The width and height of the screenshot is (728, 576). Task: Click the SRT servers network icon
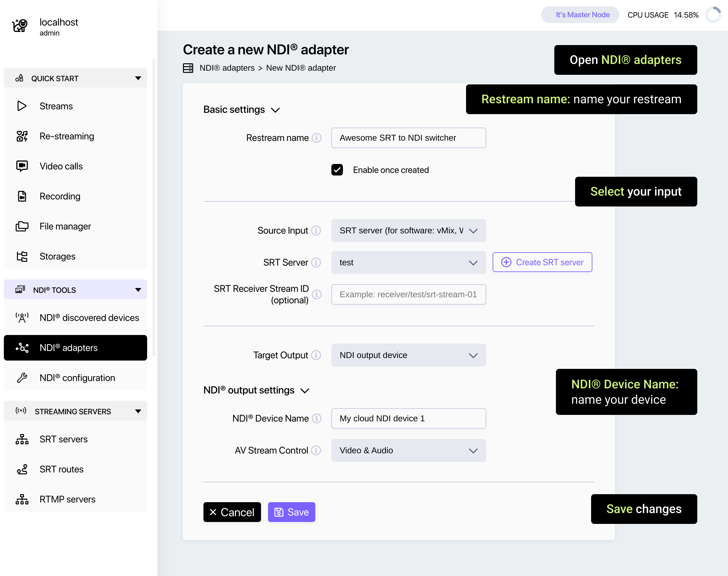tap(22, 439)
